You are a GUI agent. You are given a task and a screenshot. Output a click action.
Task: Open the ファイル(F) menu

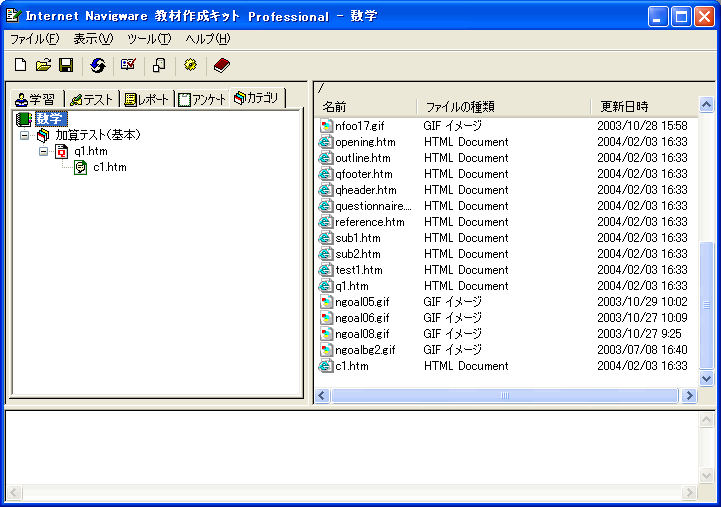(x=35, y=39)
